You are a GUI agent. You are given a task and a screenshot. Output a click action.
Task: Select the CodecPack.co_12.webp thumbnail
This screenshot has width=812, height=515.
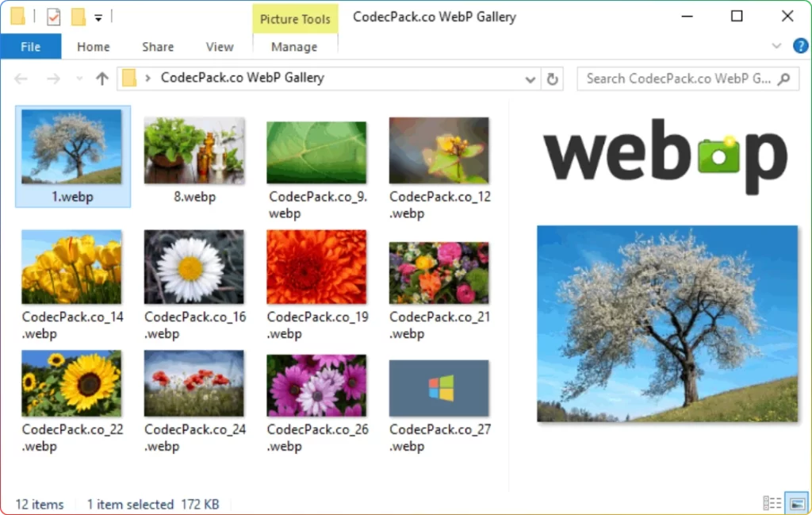[439, 150]
